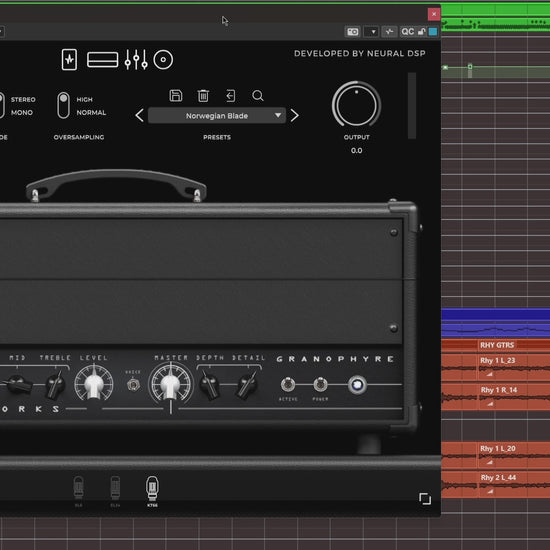Click the window resize corner icon of plugin
550x550 pixels.
click(x=425, y=498)
